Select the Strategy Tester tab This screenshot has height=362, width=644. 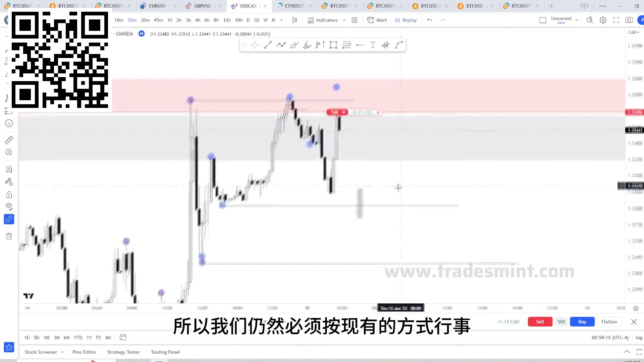[x=123, y=352]
